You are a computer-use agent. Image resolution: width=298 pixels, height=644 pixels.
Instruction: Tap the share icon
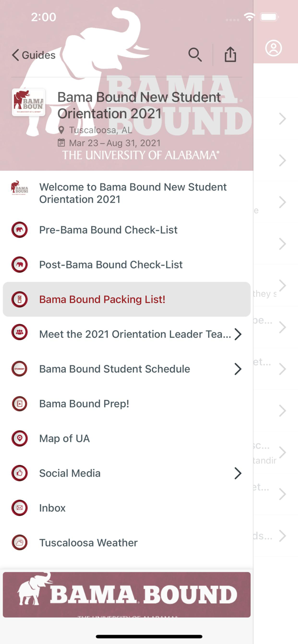coord(230,55)
